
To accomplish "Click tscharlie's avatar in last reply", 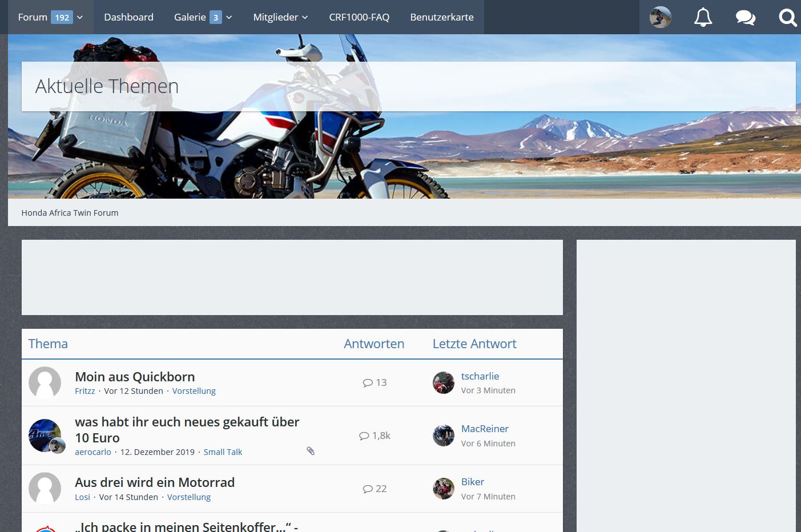I will coord(443,382).
